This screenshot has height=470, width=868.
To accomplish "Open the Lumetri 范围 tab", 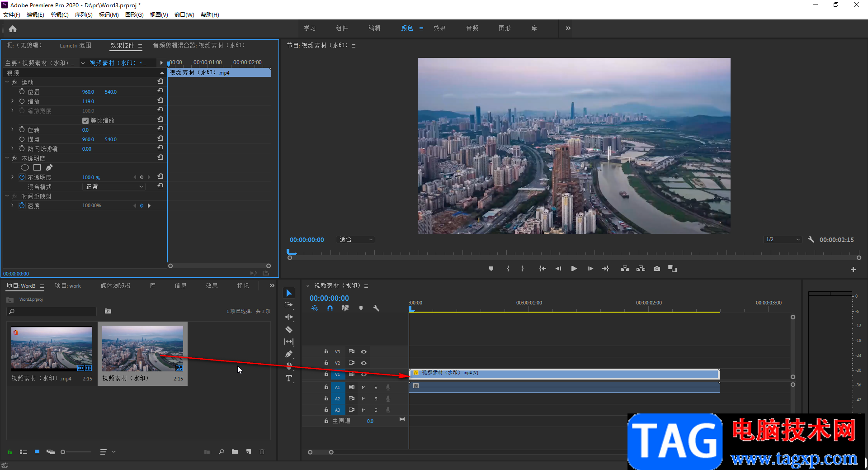I will tap(75, 45).
